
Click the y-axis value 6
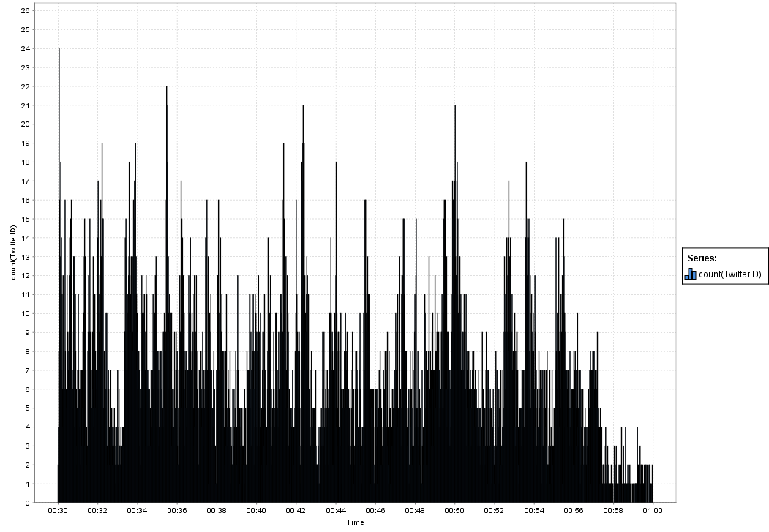pos(28,389)
